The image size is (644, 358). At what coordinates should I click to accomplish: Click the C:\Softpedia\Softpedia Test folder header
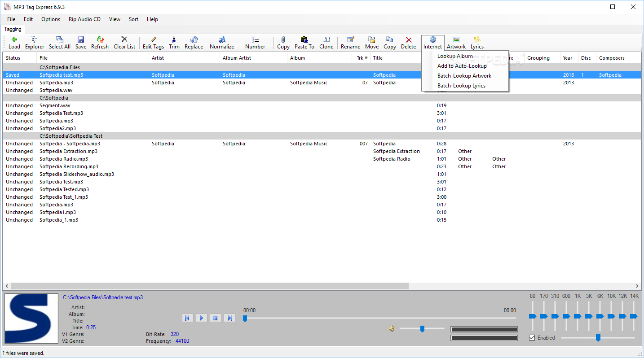coord(322,136)
